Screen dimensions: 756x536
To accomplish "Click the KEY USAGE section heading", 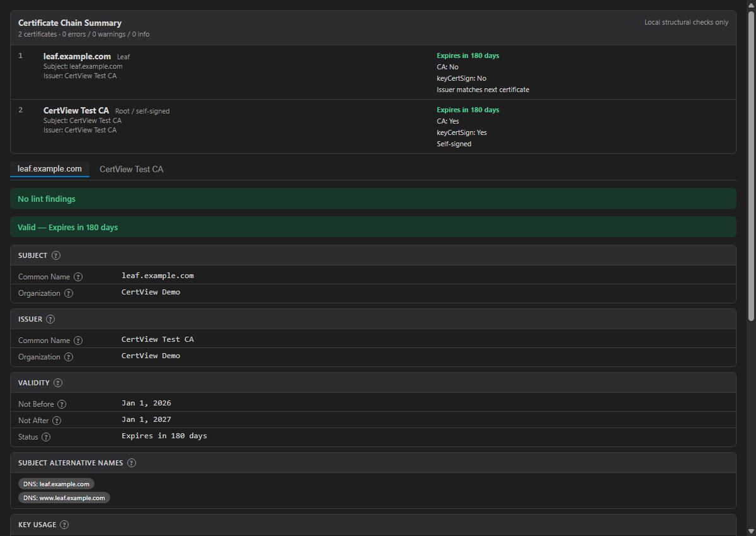I will [x=37, y=525].
